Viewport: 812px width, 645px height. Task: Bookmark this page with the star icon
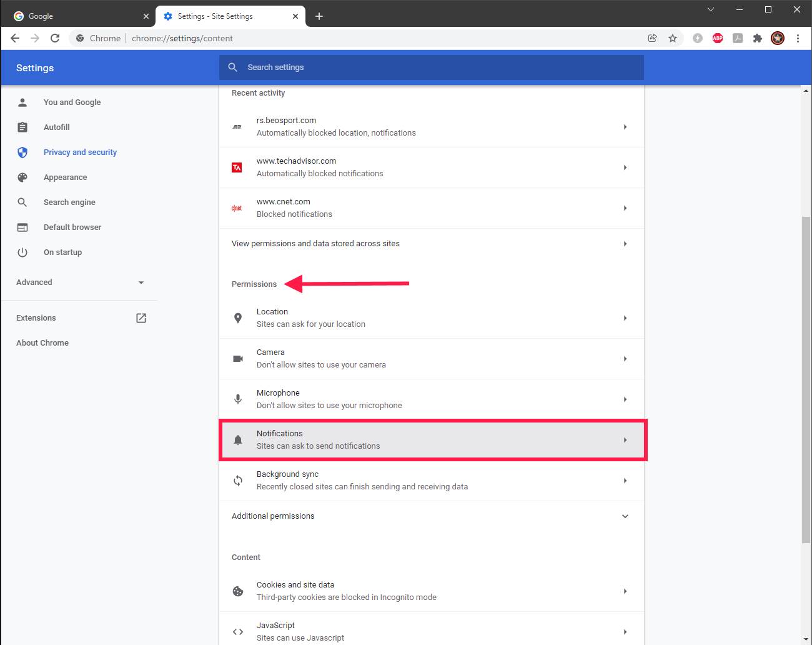tap(673, 38)
